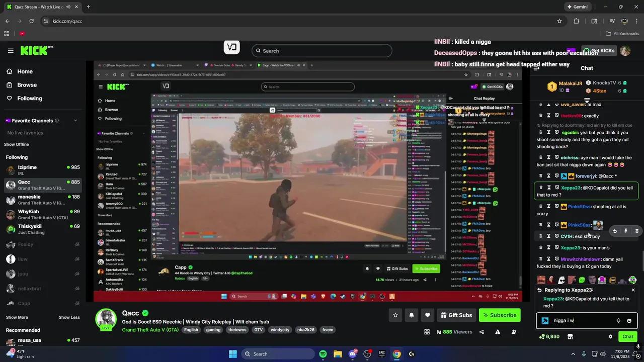644x362 pixels.
Task: Reply to hovered Pinkk50ss message
Action: 614,231
